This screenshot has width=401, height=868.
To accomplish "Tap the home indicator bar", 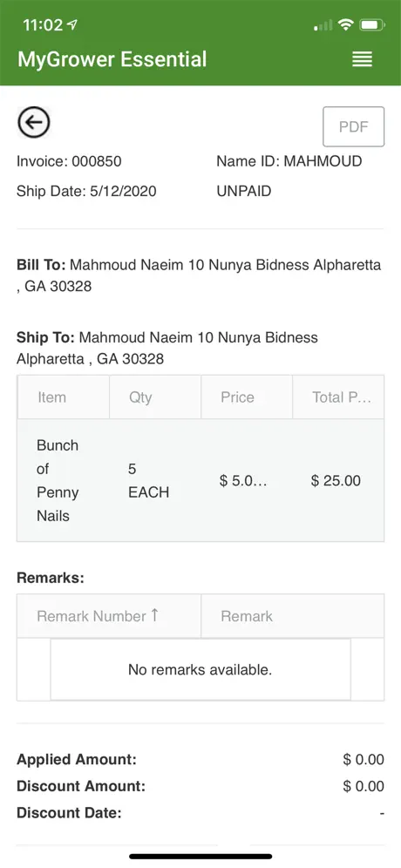I will point(200,856).
